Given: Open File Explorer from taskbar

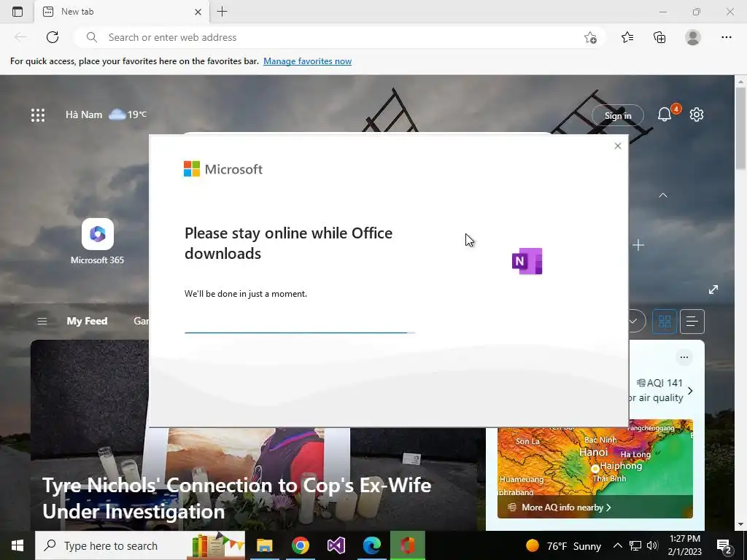Looking at the screenshot, I should 264,545.
